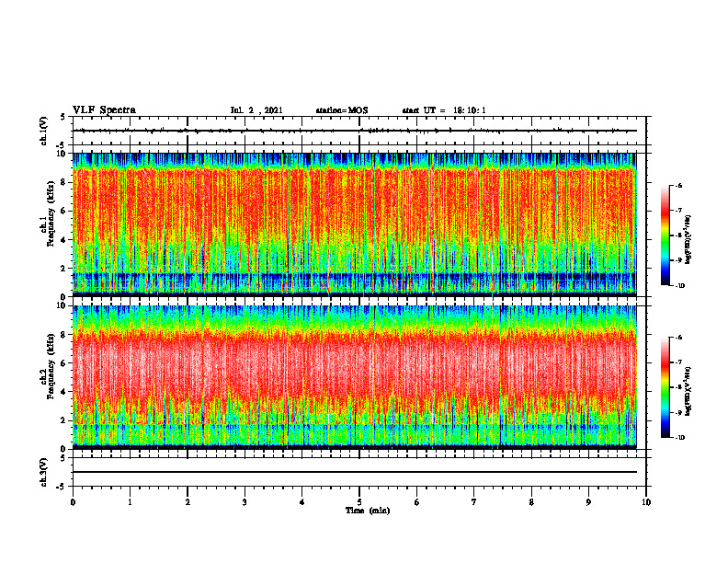Click the time axis tick label "6"
Screen dimensions: 728x563
[x=417, y=502]
